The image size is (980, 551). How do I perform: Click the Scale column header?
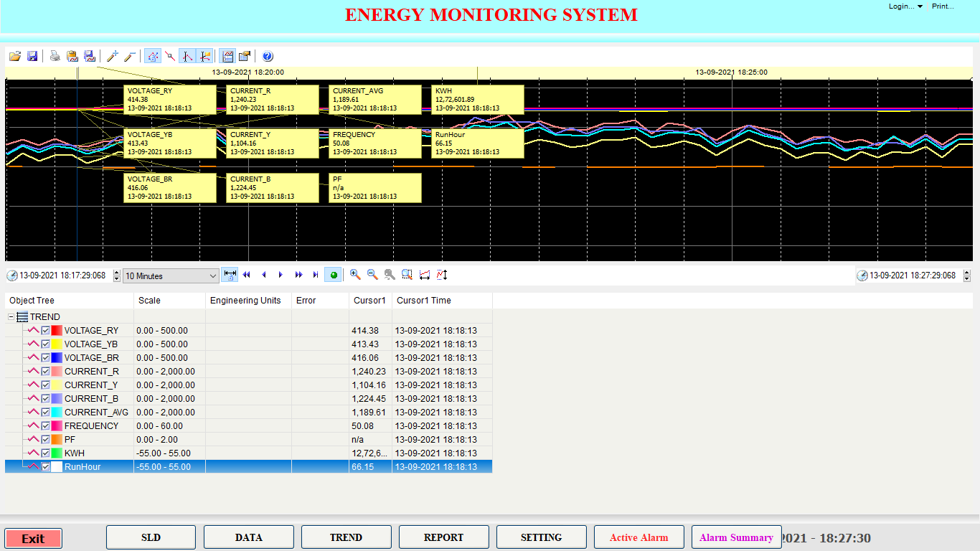[x=169, y=301]
